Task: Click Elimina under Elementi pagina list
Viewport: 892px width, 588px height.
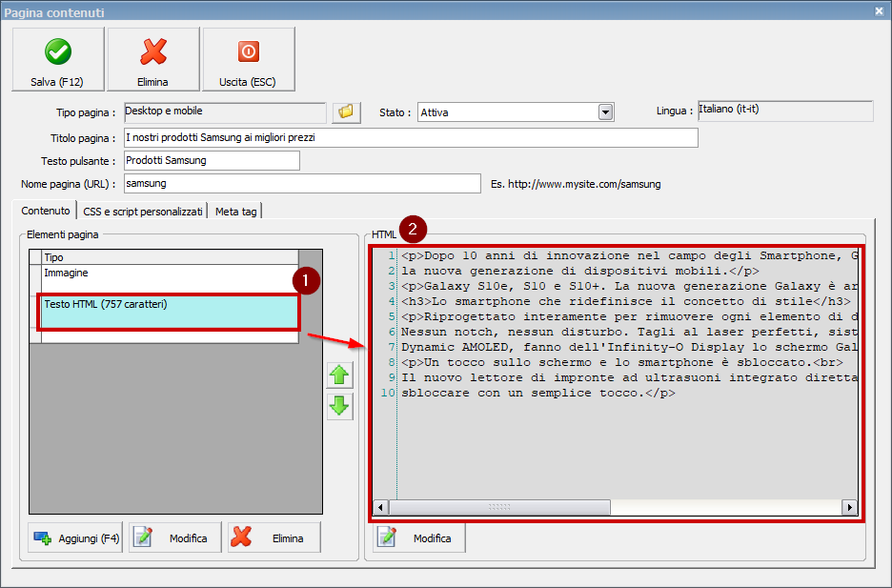Action: tap(274, 537)
